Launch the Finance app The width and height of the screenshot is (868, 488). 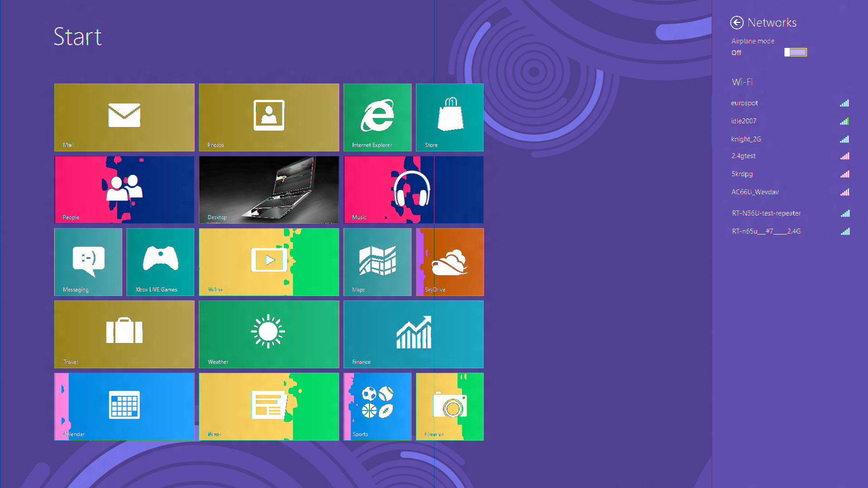tap(414, 333)
